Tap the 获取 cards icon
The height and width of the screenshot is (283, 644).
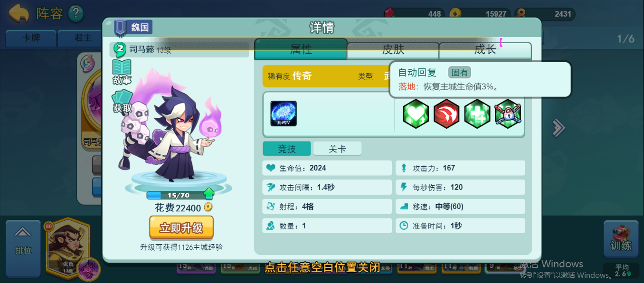[x=122, y=101]
